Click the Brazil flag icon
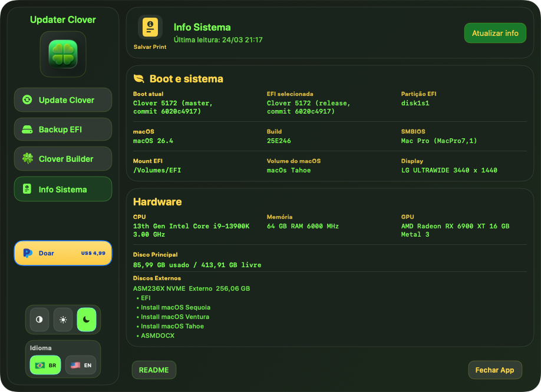This screenshot has width=541, height=392. point(40,365)
